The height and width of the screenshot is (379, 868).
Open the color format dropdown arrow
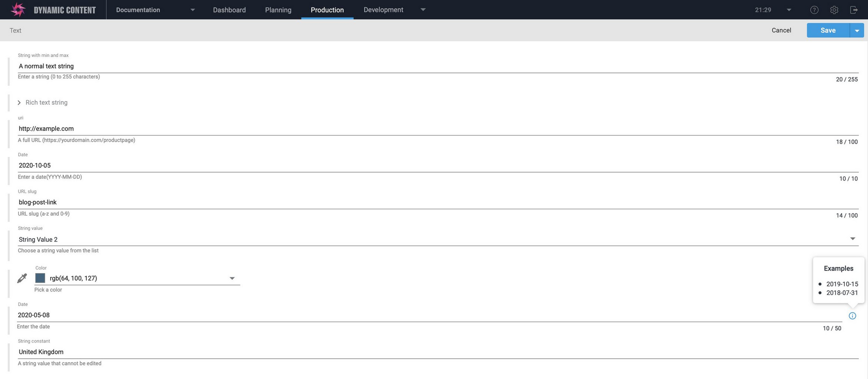[x=232, y=278]
